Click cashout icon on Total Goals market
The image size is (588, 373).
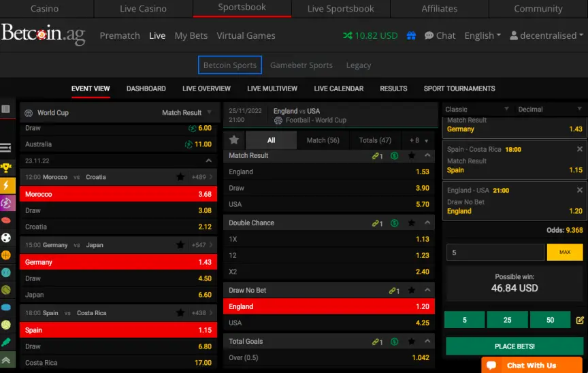point(395,342)
